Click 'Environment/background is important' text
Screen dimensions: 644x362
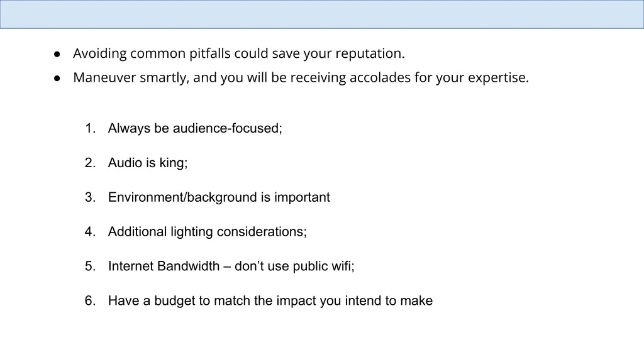pos(219,197)
